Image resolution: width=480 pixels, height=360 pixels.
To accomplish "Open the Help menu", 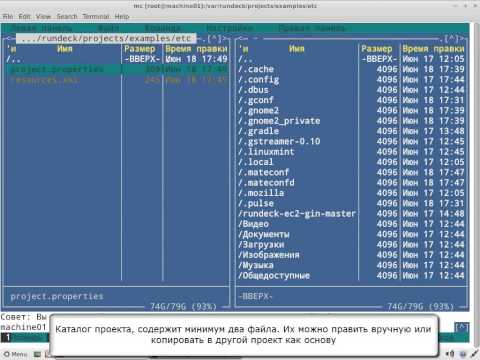I will click(x=122, y=16).
